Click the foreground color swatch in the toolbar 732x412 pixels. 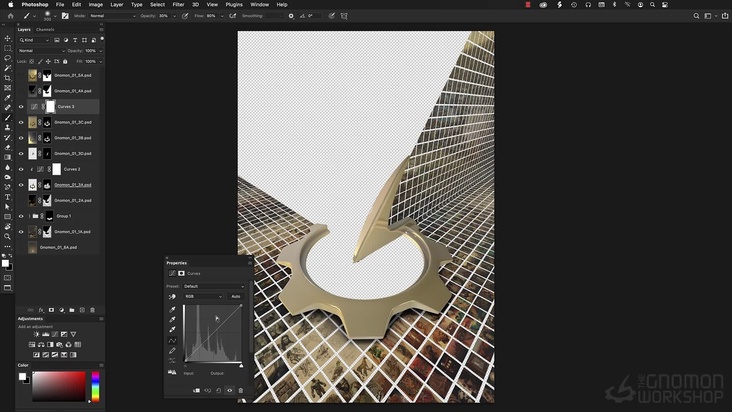click(5, 263)
